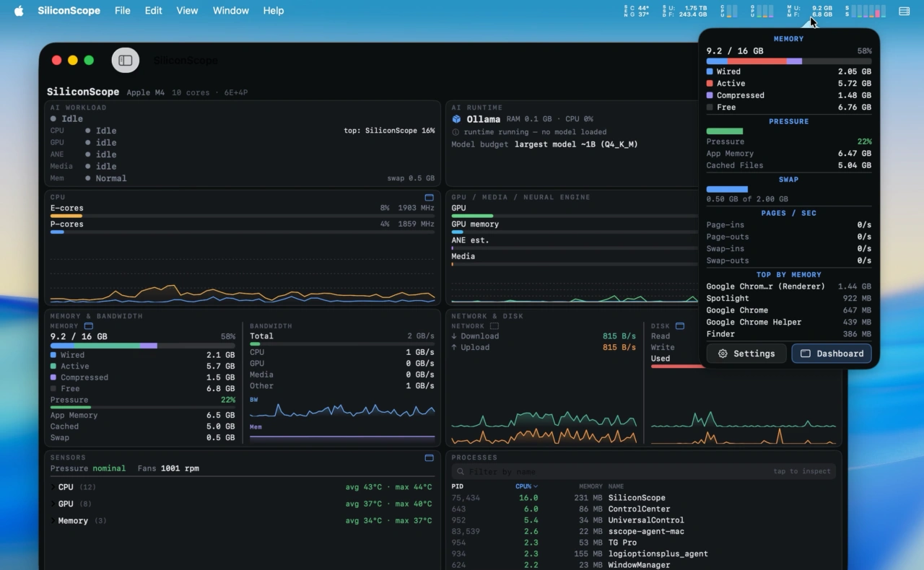
Task: Toggle the sidebar button in the title bar
Action: [x=125, y=61]
